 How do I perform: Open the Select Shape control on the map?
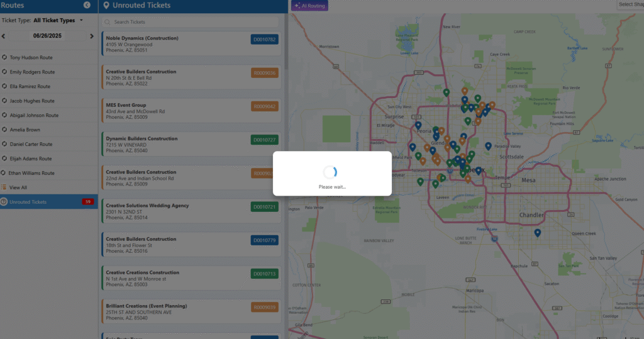[631, 4]
